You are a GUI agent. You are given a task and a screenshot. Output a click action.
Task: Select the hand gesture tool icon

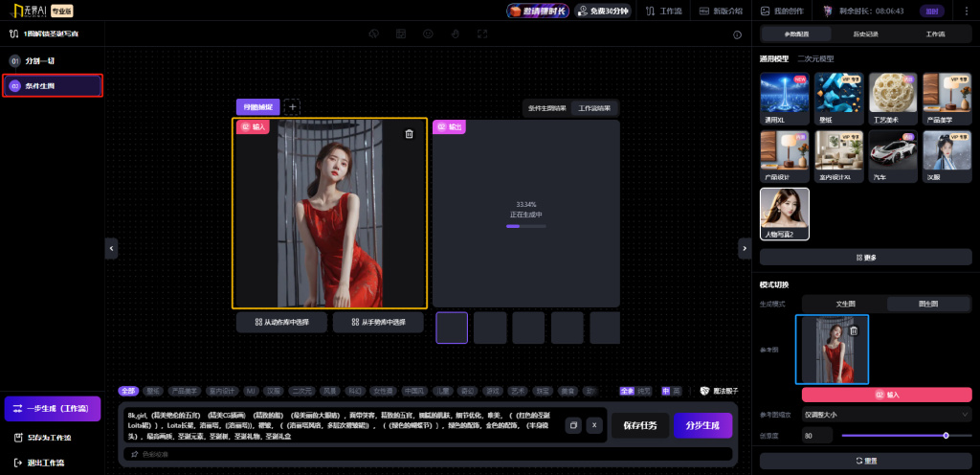coord(456,34)
